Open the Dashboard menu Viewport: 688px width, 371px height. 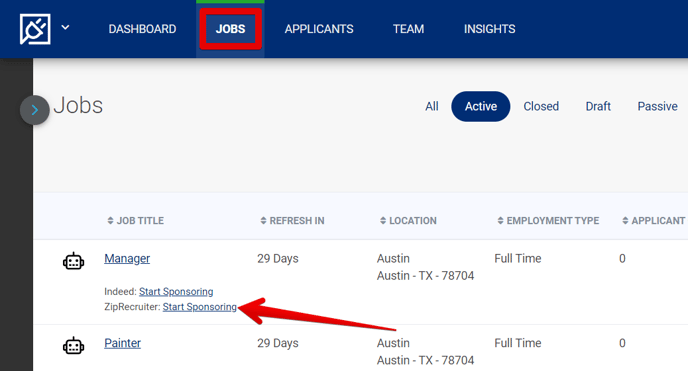(142, 29)
